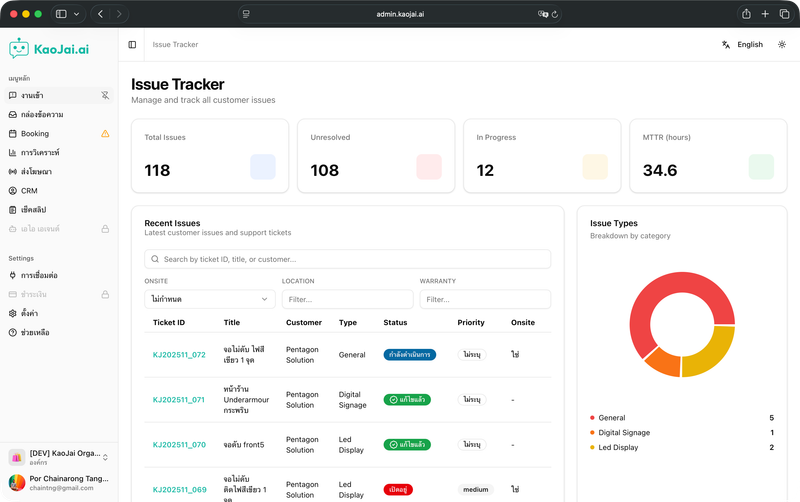
Task: Click the ticket search input field
Action: point(348,259)
